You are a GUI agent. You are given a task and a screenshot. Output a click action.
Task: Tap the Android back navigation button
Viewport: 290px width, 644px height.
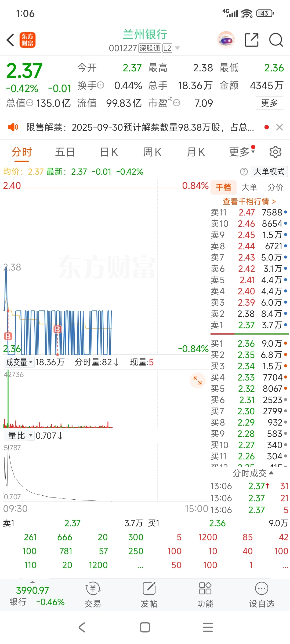point(82,627)
